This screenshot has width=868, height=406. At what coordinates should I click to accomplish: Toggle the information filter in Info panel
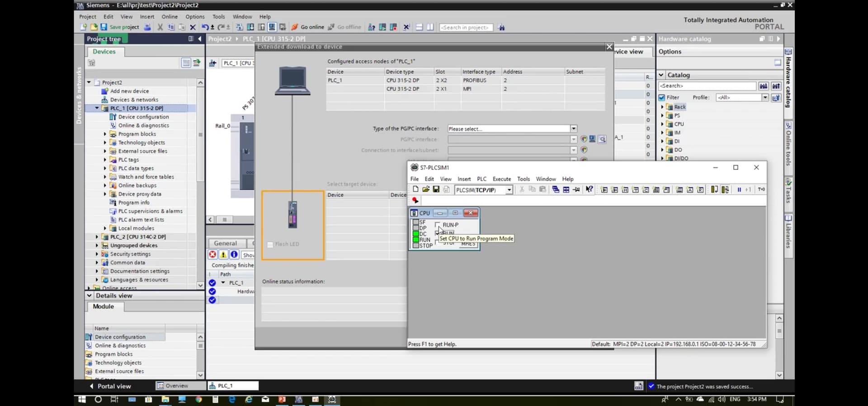pos(234,254)
